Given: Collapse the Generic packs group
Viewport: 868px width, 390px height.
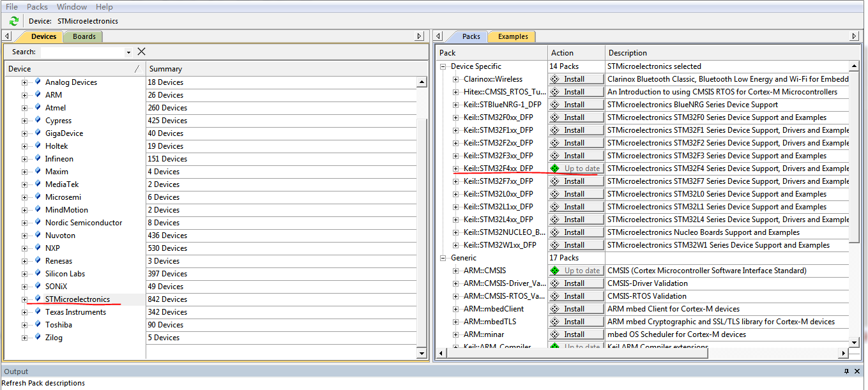Looking at the screenshot, I should [x=443, y=258].
